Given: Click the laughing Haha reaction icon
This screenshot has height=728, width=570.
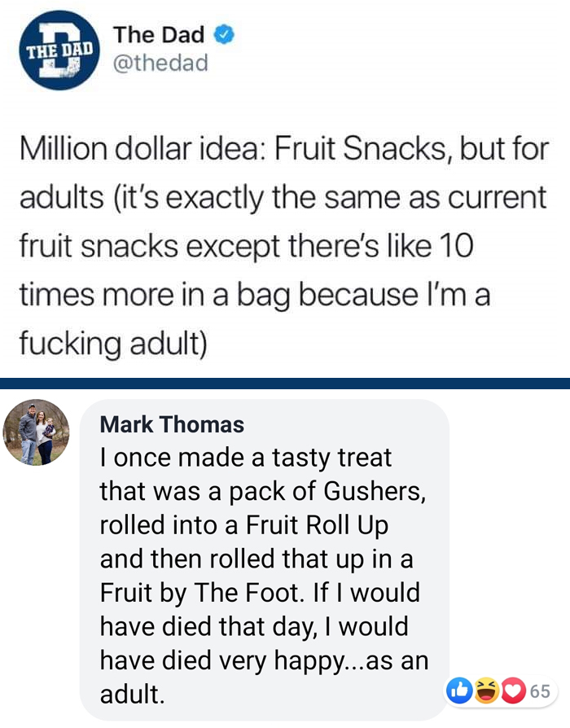Looking at the screenshot, I should click(x=485, y=691).
